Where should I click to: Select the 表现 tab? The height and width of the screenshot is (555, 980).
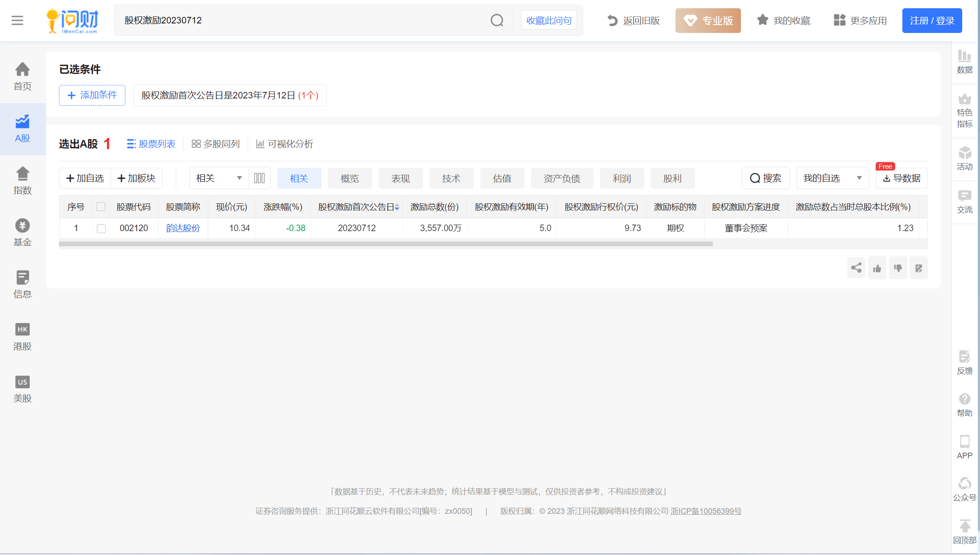(x=400, y=178)
